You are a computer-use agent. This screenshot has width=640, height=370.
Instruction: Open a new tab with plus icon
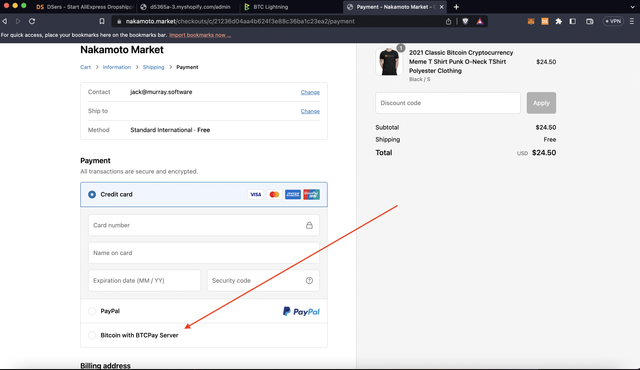point(456,7)
